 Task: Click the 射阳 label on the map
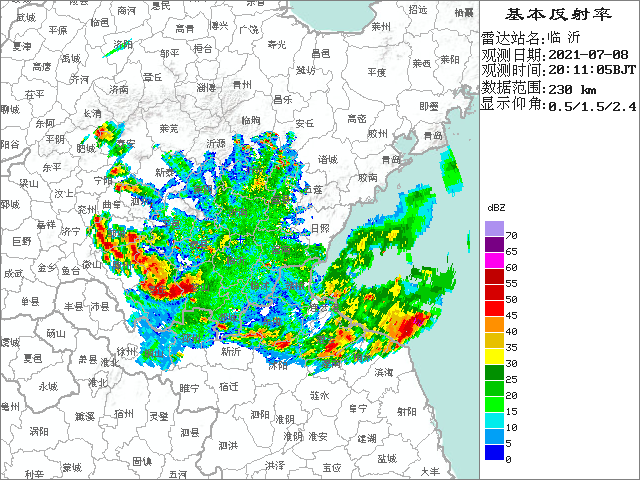(x=406, y=410)
